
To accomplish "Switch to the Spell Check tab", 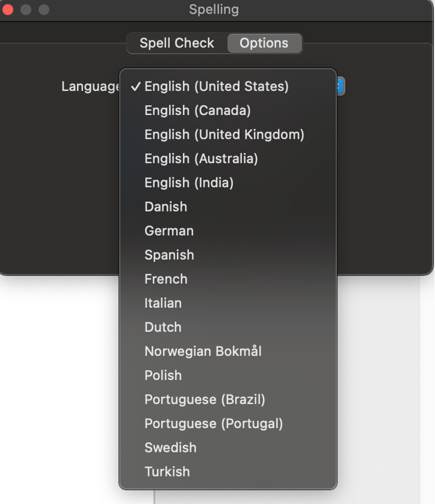I will click(177, 43).
